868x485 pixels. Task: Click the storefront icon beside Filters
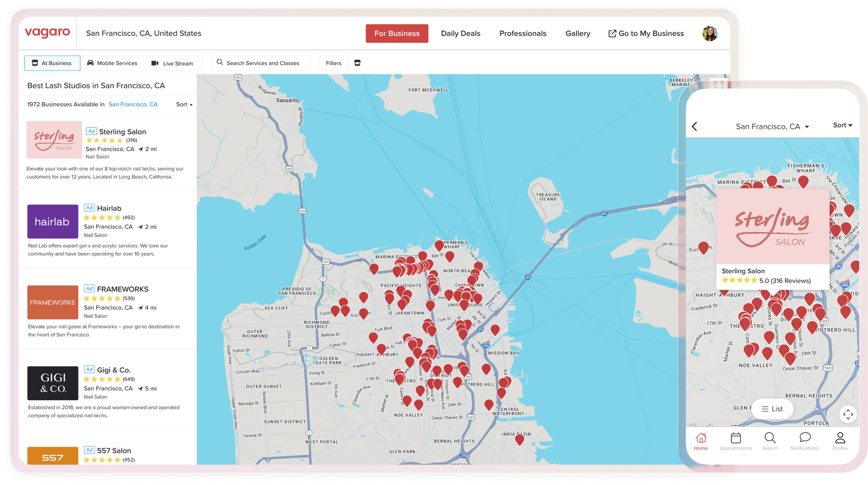pyautogui.click(x=357, y=63)
